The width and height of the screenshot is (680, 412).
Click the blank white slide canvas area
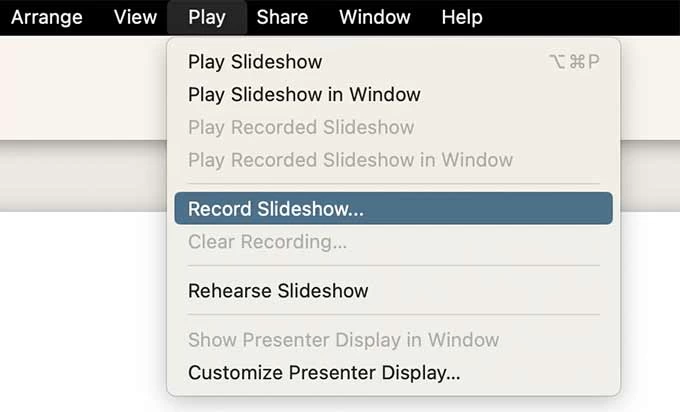click(80, 320)
